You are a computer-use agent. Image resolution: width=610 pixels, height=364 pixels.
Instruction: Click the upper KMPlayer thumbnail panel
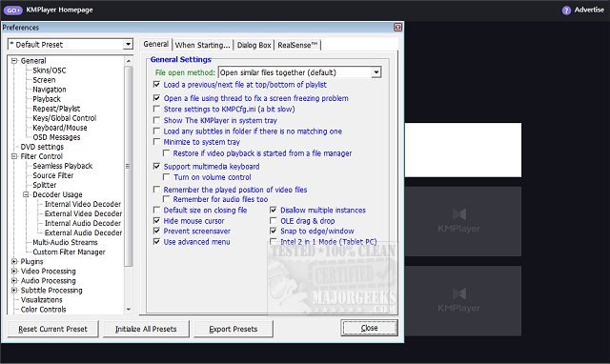[463, 221]
